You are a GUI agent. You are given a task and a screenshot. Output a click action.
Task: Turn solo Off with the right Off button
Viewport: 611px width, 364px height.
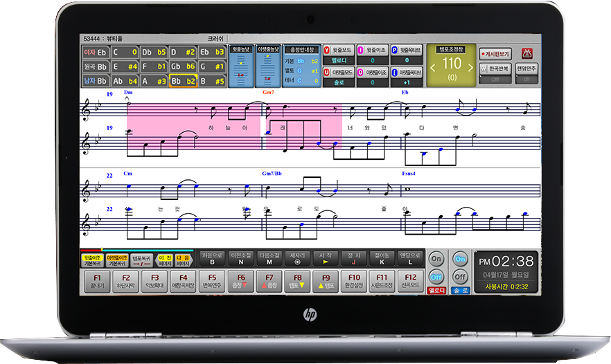[x=460, y=276]
